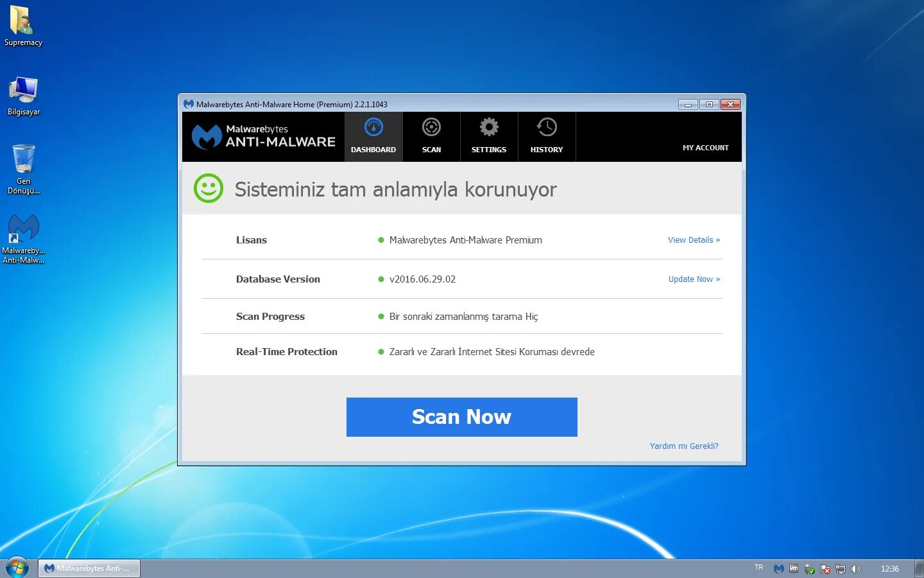Click the green smiley status icon

tap(209, 188)
